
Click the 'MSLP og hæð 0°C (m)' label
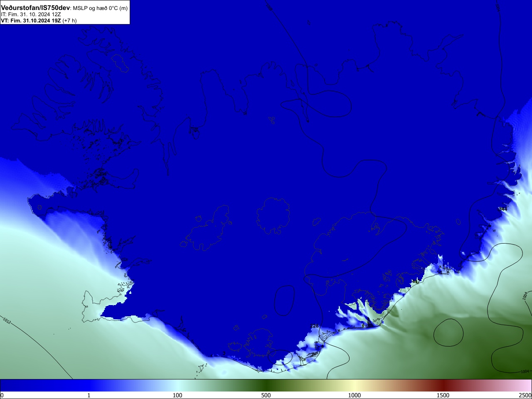101,8
